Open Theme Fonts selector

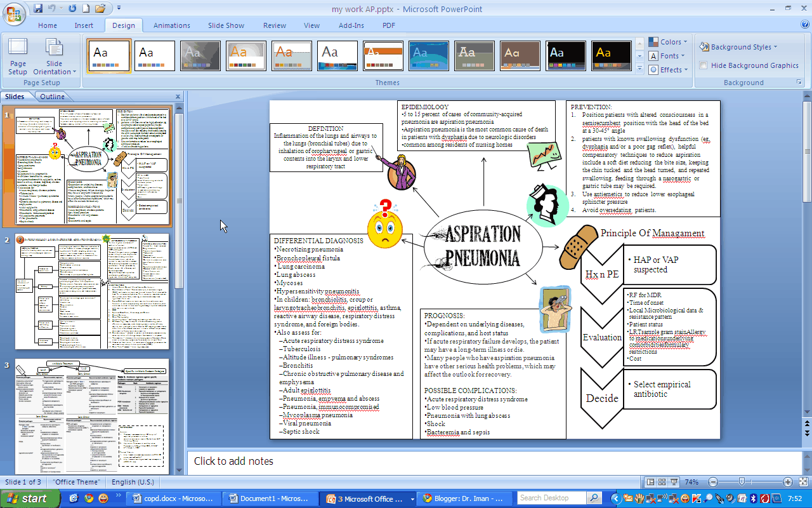667,56
